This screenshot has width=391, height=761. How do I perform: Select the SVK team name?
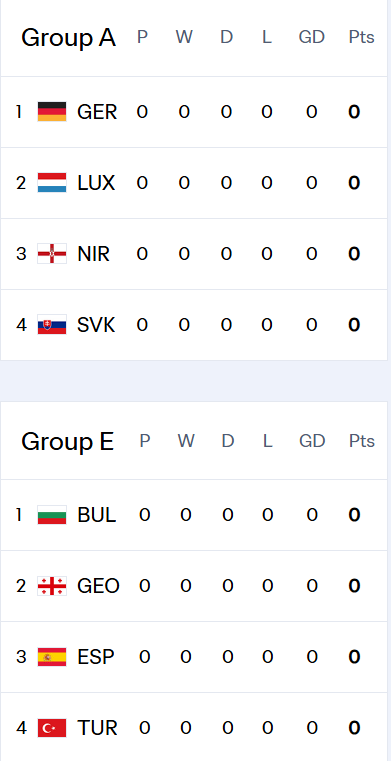point(96,325)
